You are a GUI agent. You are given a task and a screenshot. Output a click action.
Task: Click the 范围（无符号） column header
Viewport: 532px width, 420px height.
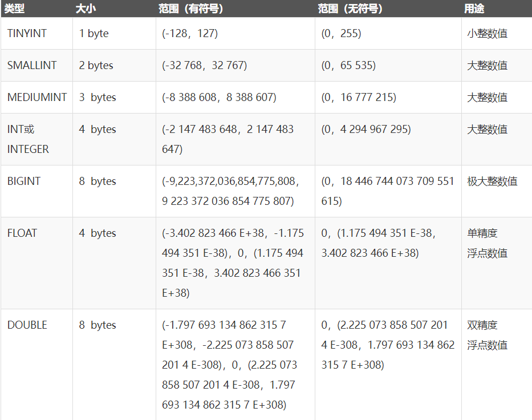click(351, 9)
